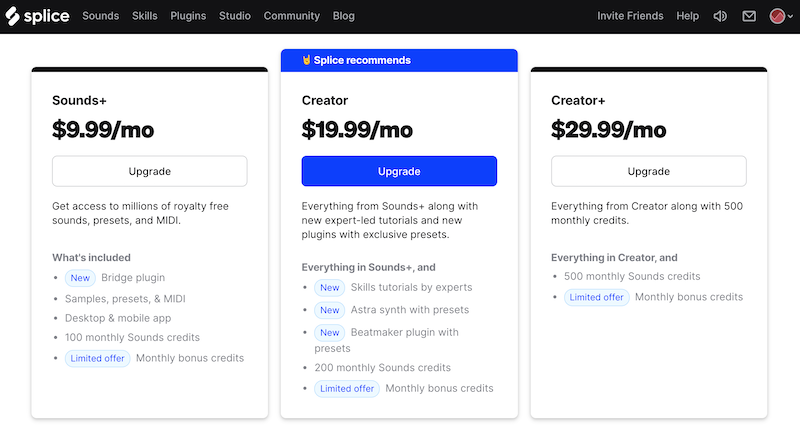Image resolution: width=800 pixels, height=431 pixels.
Task: Click the New badge beside Beatmaker plugin
Action: 330,333
